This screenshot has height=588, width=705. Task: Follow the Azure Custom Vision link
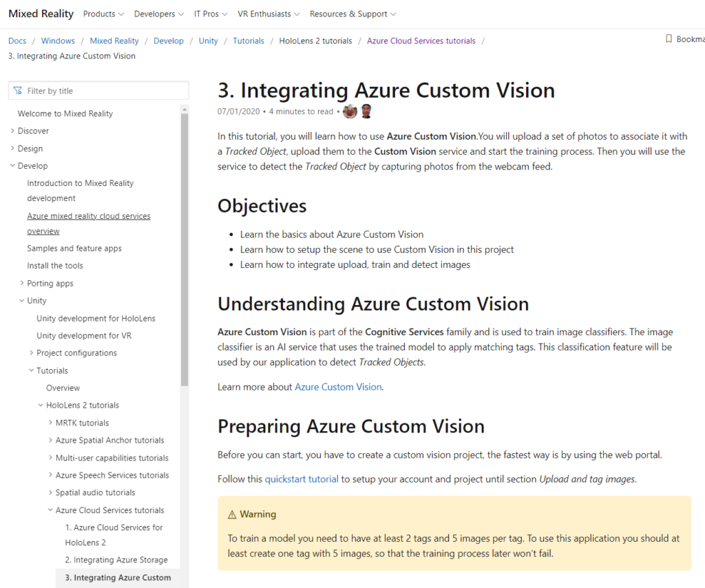coord(338,387)
